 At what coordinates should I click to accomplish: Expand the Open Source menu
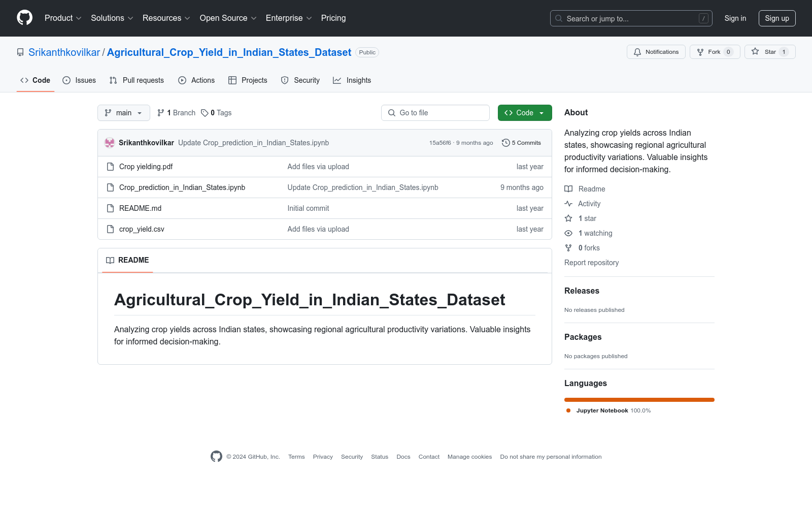click(228, 18)
